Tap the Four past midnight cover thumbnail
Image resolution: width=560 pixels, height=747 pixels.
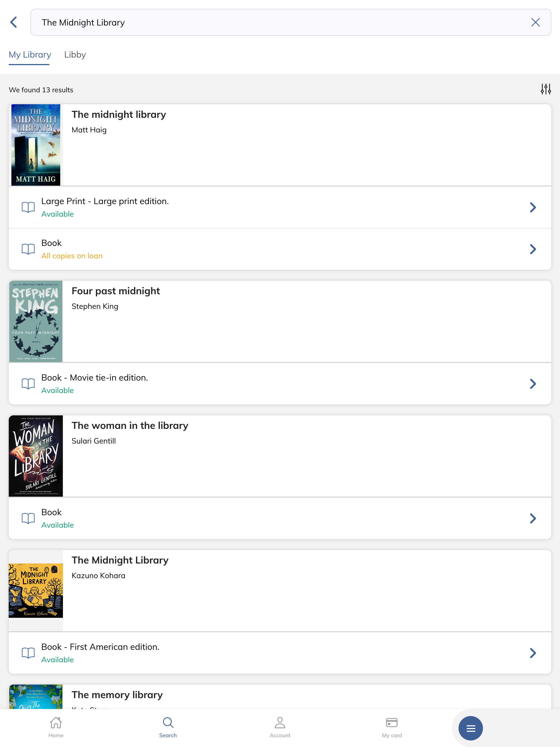[36, 321]
